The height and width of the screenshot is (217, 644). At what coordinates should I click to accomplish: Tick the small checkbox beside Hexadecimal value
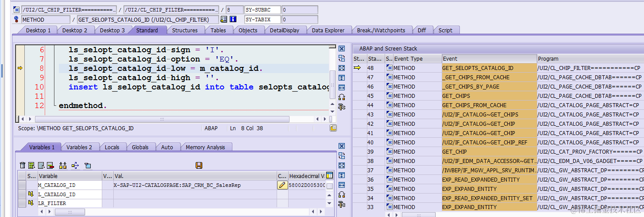click(x=329, y=186)
